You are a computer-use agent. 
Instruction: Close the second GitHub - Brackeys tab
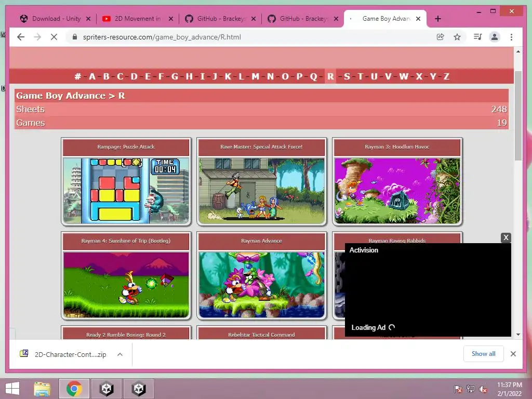336,19
